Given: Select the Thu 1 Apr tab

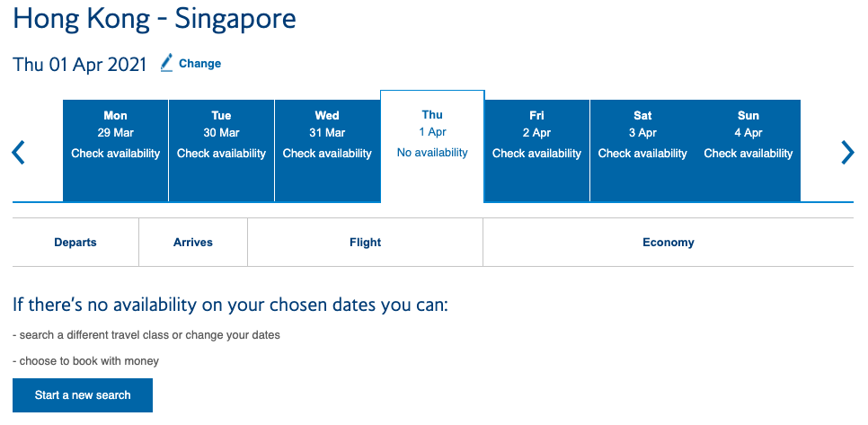Looking at the screenshot, I should point(432,146).
